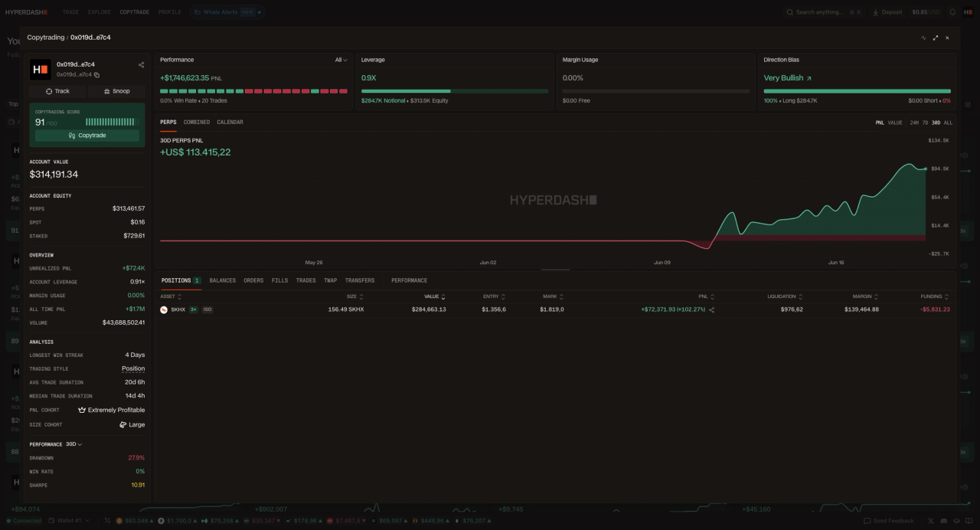980x530 pixels.
Task: Open the TRANSFERS tab
Action: pos(360,280)
